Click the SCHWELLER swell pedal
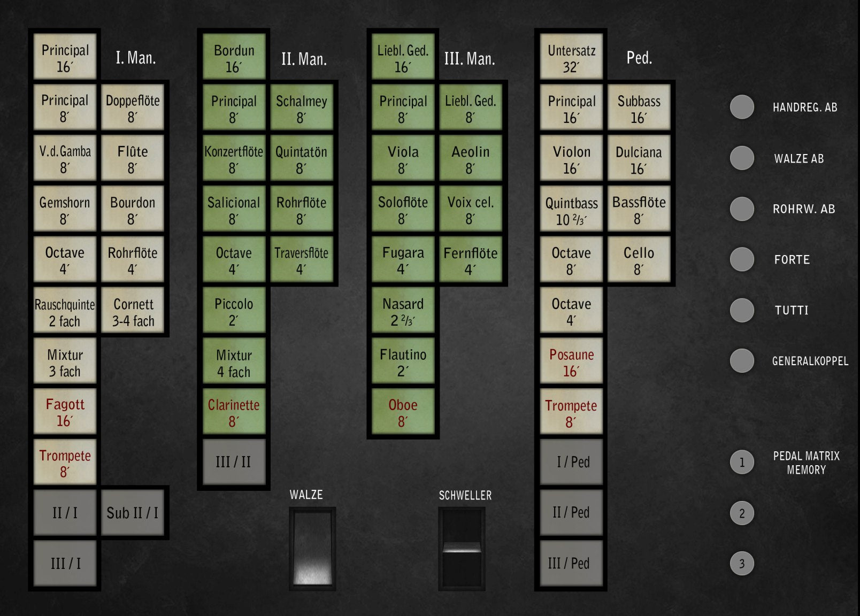The image size is (860, 616). pyautogui.click(x=462, y=549)
